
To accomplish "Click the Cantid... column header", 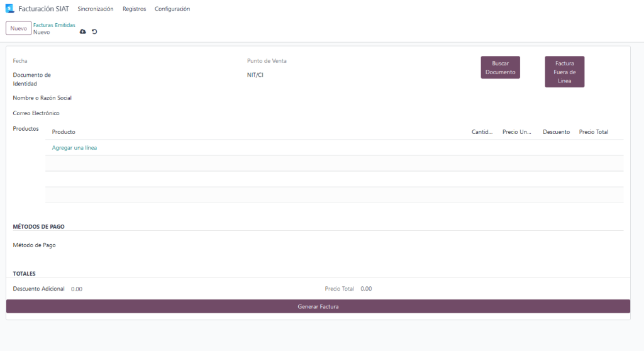I will coord(482,132).
